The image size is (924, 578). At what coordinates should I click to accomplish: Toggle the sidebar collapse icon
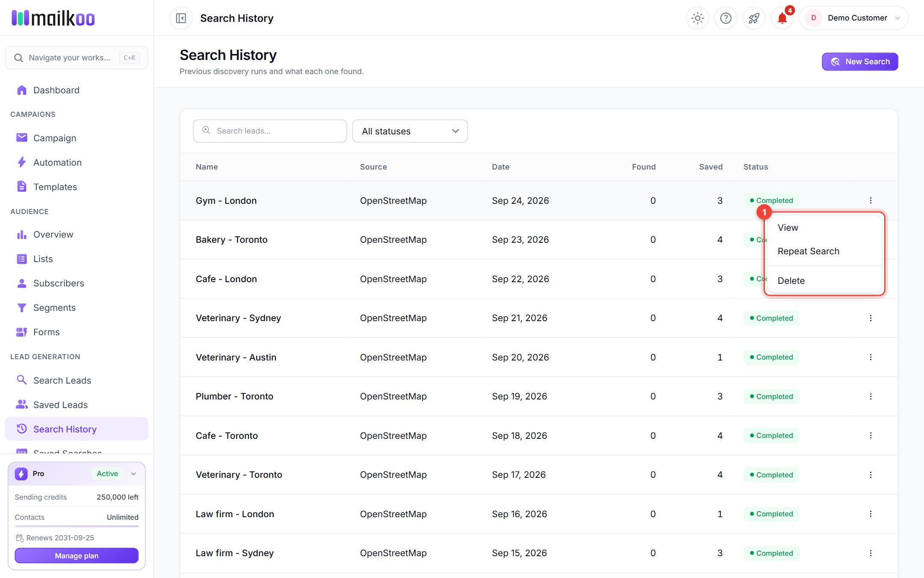click(x=181, y=18)
